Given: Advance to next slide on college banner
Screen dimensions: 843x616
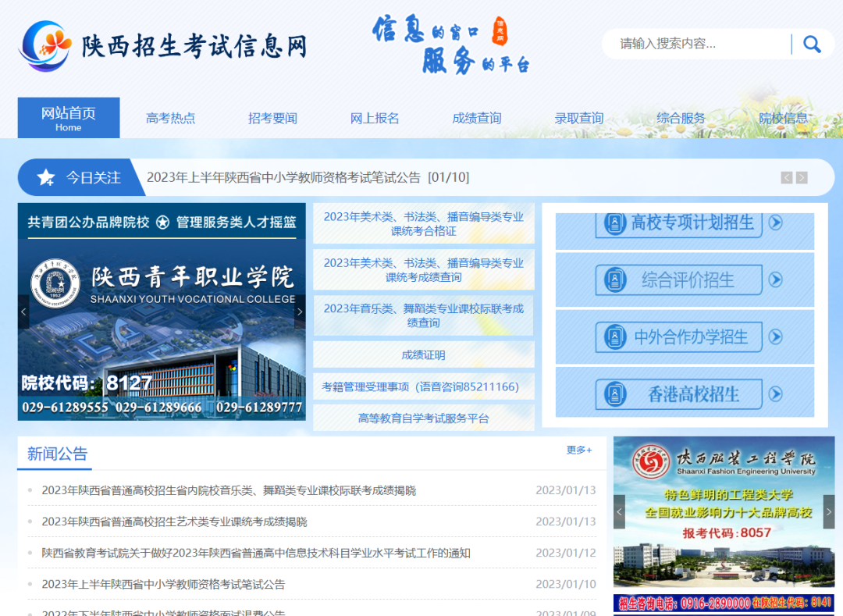Looking at the screenshot, I should [x=300, y=312].
